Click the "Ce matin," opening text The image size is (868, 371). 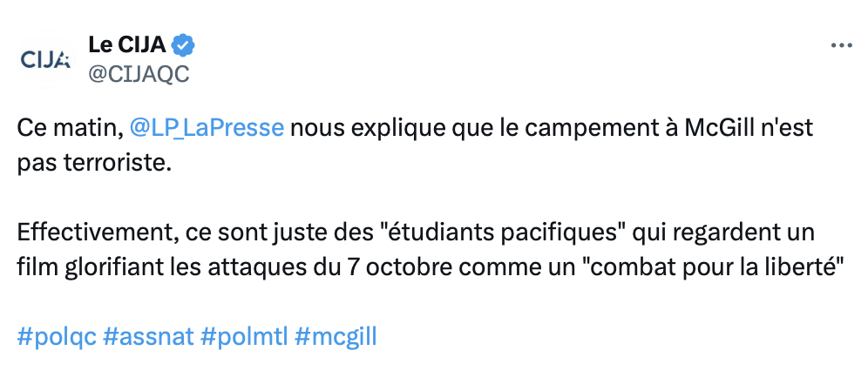[x=70, y=128]
